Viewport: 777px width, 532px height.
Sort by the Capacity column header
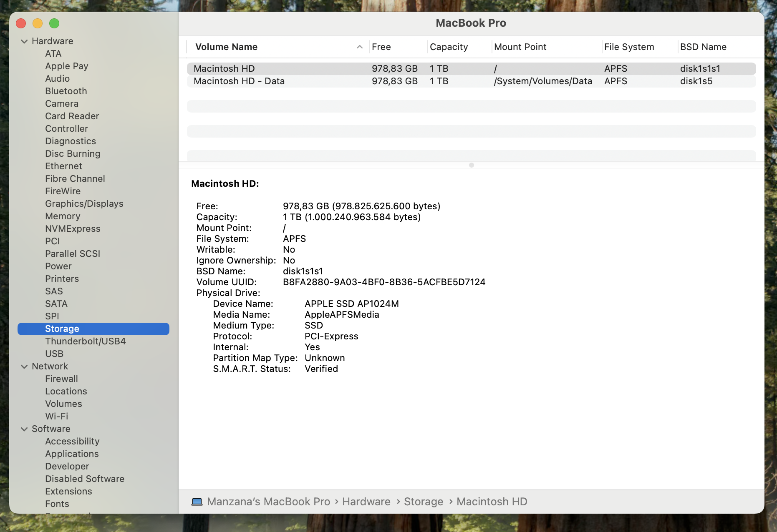pos(449,47)
